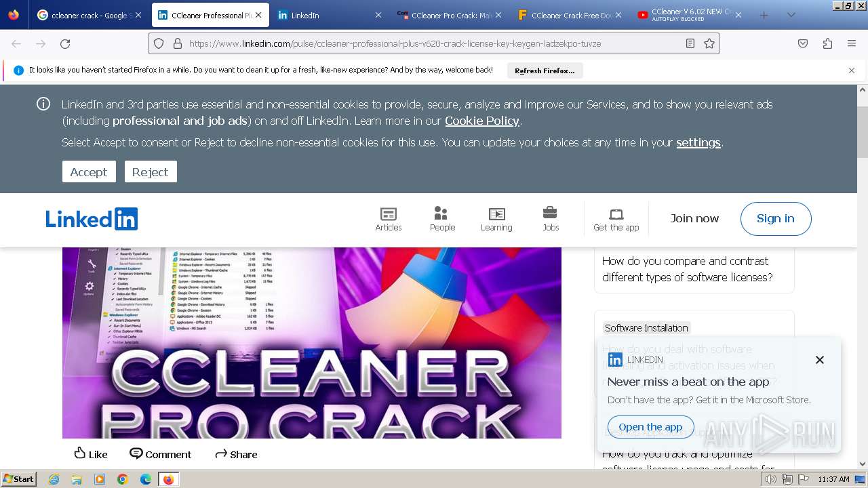Image resolution: width=868 pixels, height=488 pixels.
Task: Bookmark this page with star icon
Action: click(x=709, y=43)
